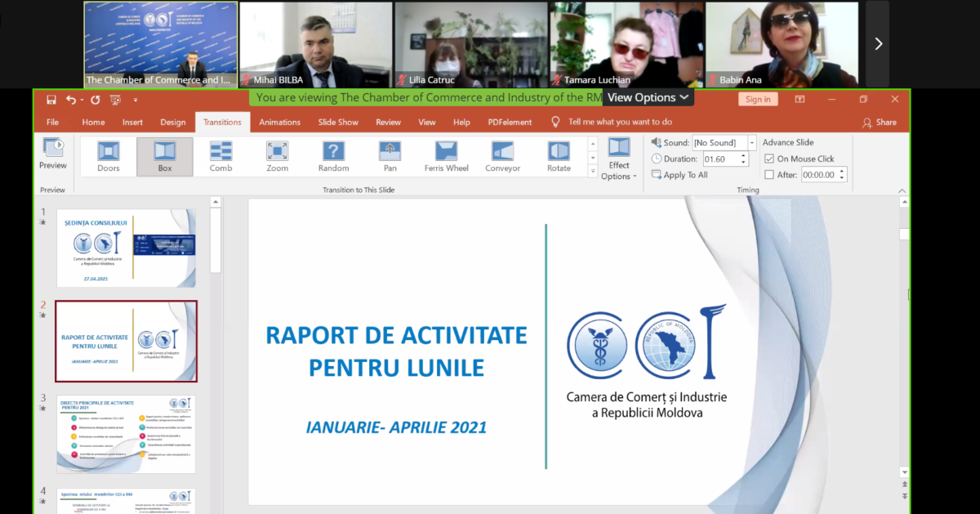Viewport: 980px width, 514px height.
Task: Select the Box transition
Action: tap(165, 157)
